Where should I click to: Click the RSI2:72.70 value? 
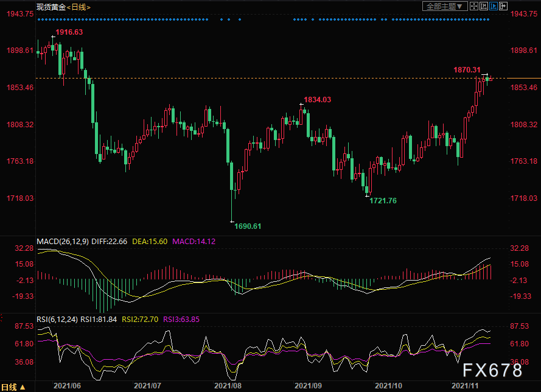140,320
